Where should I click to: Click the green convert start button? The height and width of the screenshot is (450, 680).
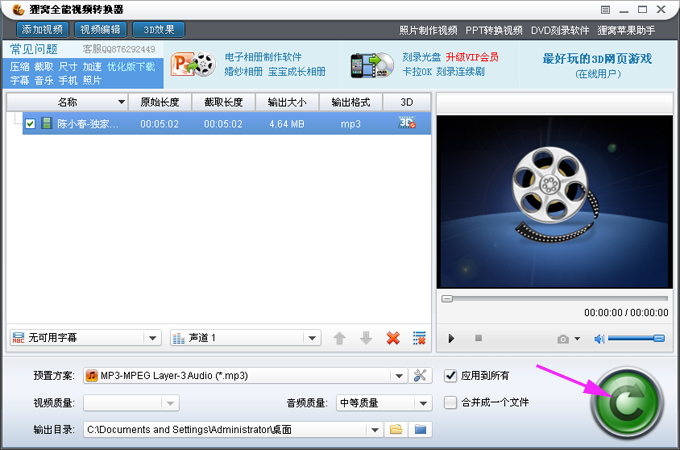pos(626,403)
